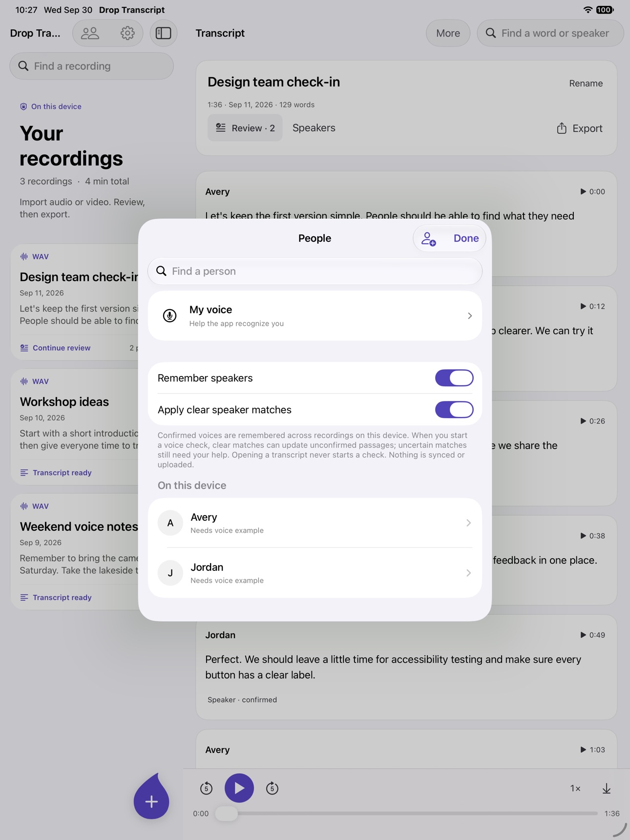630x840 pixels.
Task: Switch to Review · 2 tab
Action: tap(245, 128)
